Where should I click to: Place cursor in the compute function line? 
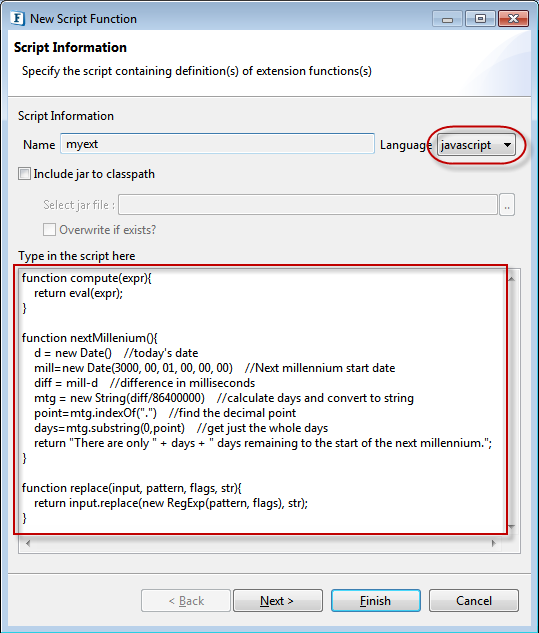pyautogui.click(x=86, y=278)
